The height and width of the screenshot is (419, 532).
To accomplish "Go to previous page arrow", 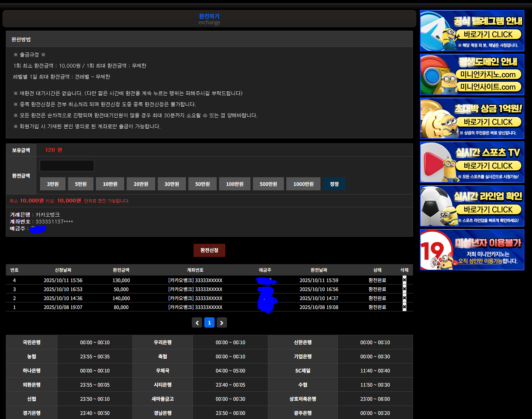I will coord(197,322).
